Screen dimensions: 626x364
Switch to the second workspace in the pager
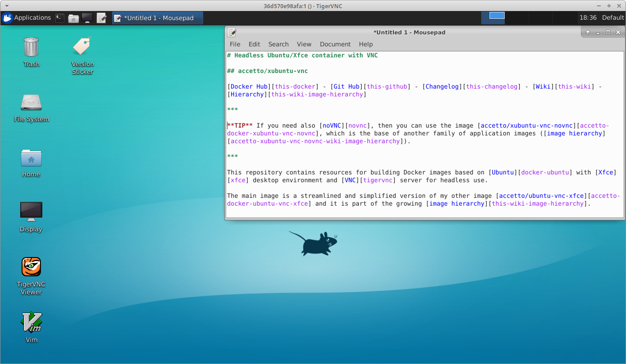[517, 18]
